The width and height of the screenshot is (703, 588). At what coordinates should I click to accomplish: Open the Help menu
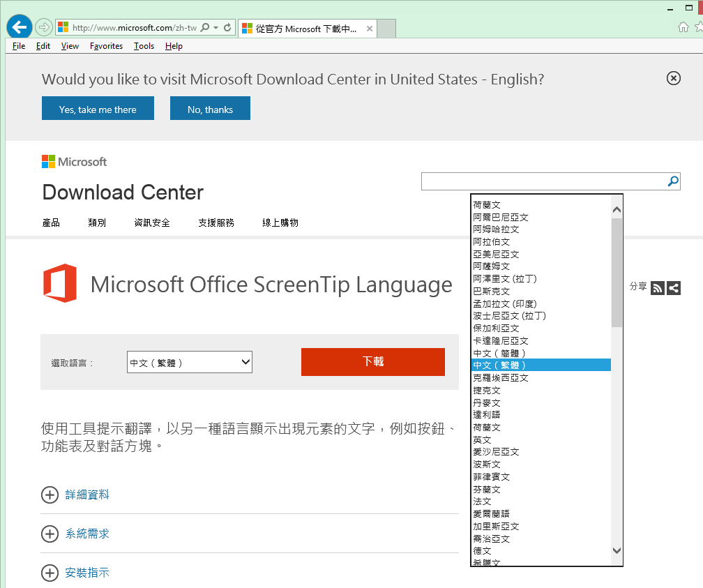(x=174, y=46)
